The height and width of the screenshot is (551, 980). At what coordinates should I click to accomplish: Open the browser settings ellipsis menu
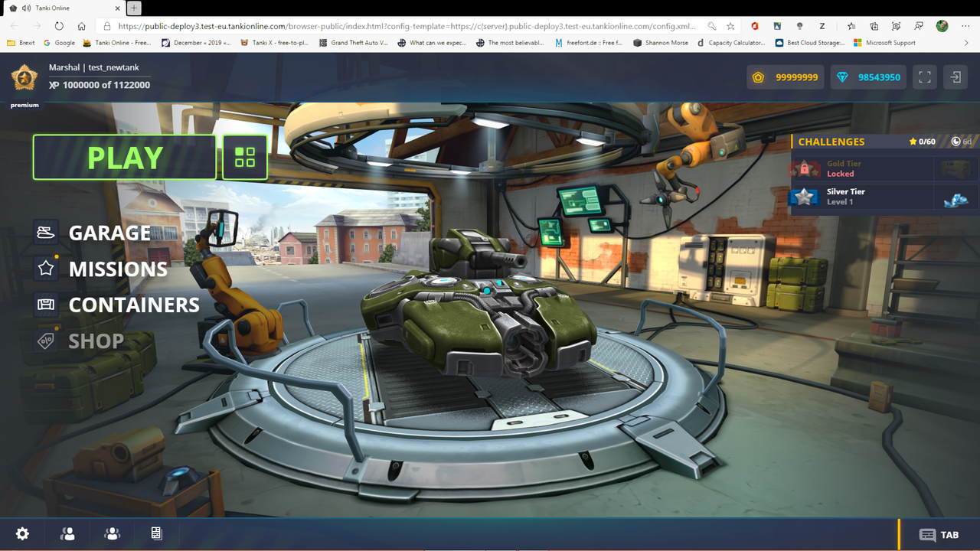pos(966,26)
